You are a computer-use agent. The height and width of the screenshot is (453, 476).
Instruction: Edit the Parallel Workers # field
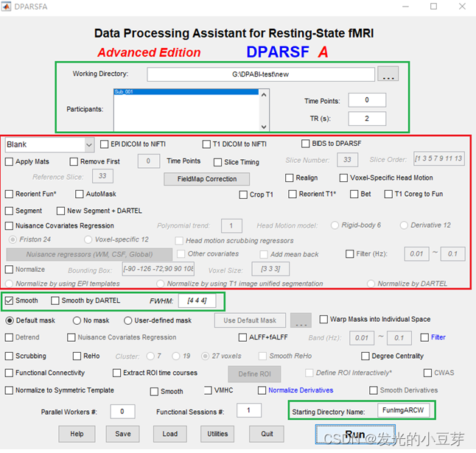tap(122, 412)
